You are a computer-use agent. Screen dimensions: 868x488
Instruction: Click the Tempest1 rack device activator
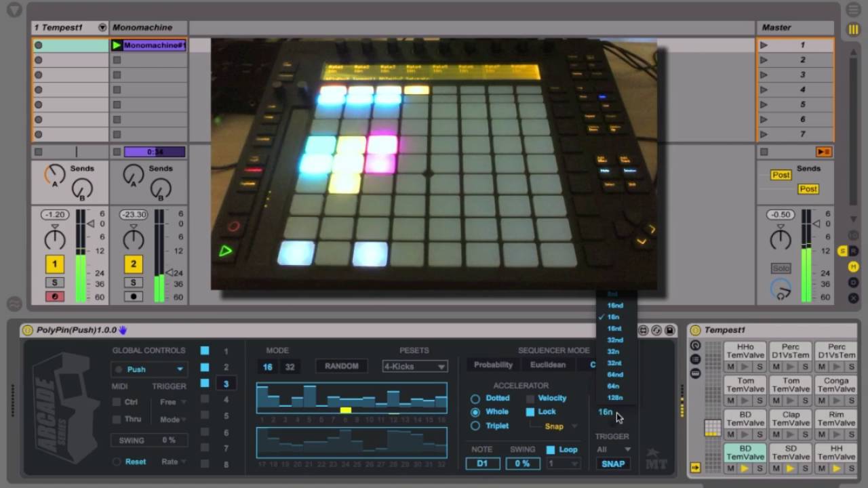pyautogui.click(x=694, y=330)
